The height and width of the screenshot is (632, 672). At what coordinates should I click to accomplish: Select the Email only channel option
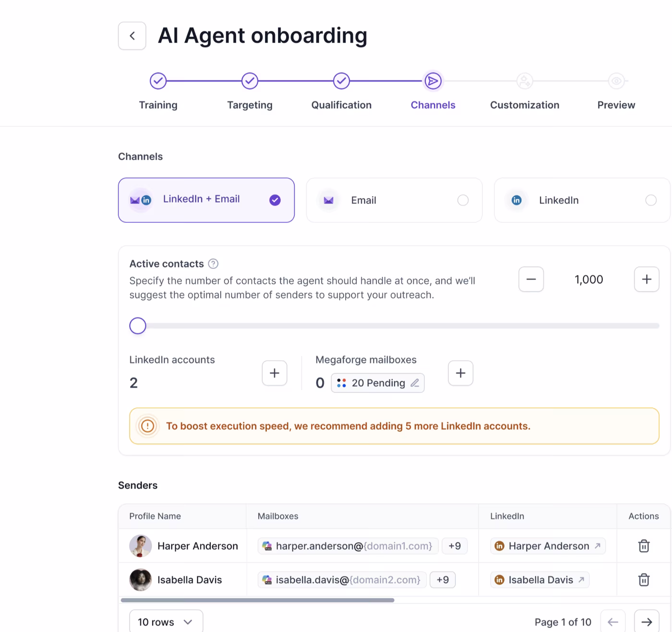(x=394, y=200)
